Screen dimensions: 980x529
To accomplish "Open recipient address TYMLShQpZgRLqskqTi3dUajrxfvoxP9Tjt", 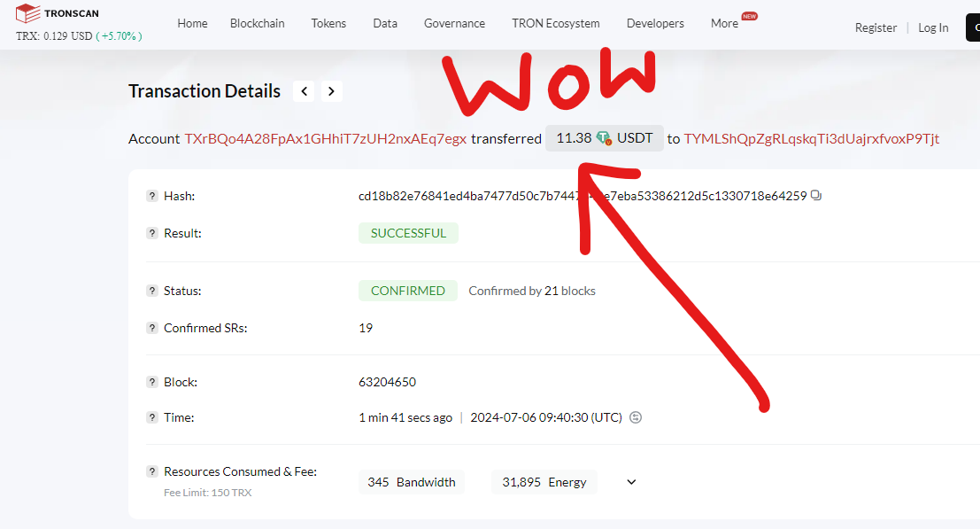I will pyautogui.click(x=811, y=139).
